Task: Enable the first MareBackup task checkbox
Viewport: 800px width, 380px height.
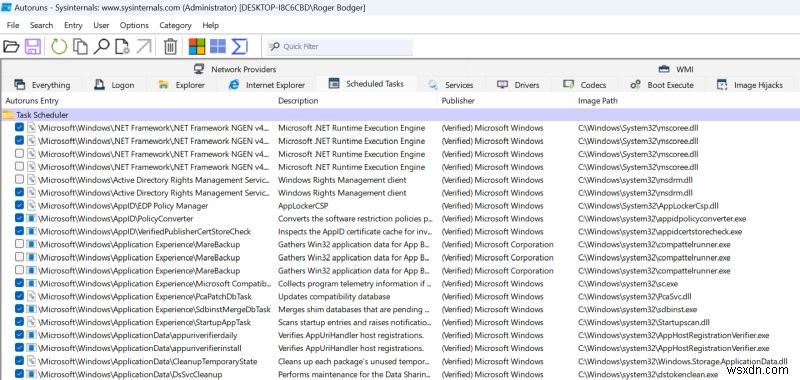Action: [x=19, y=244]
